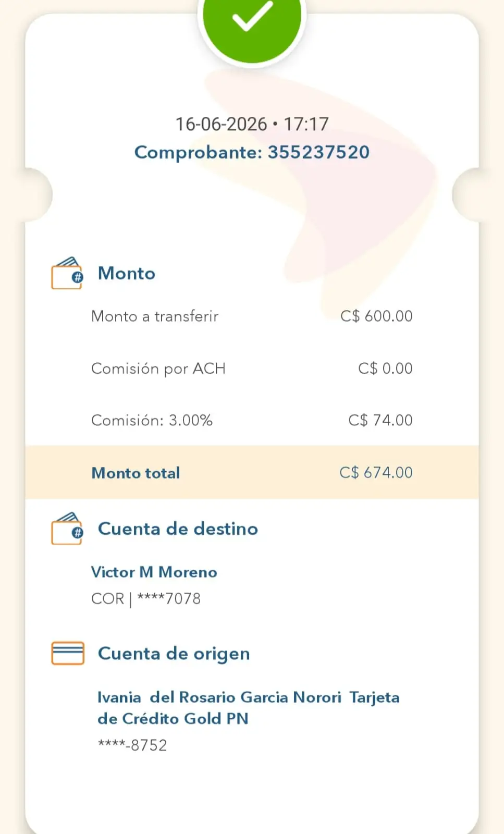Select the C$ 0.00 ACH commission value

385,369
